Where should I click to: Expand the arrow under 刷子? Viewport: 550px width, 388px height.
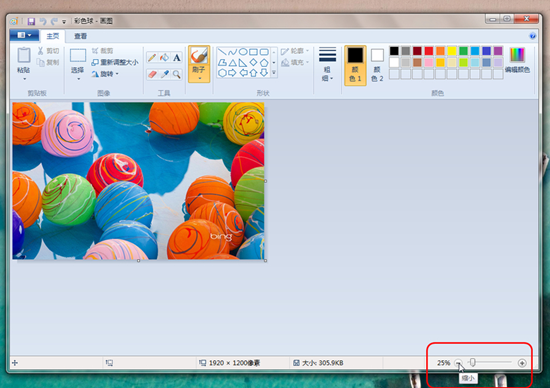[x=199, y=79]
